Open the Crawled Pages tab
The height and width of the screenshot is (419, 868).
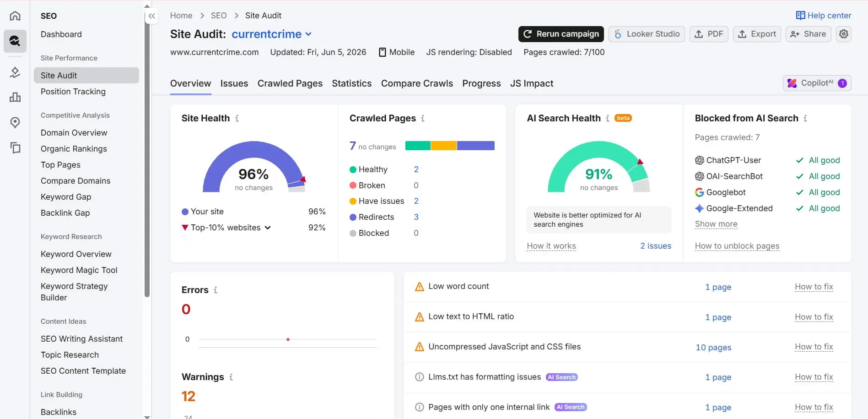pos(290,83)
